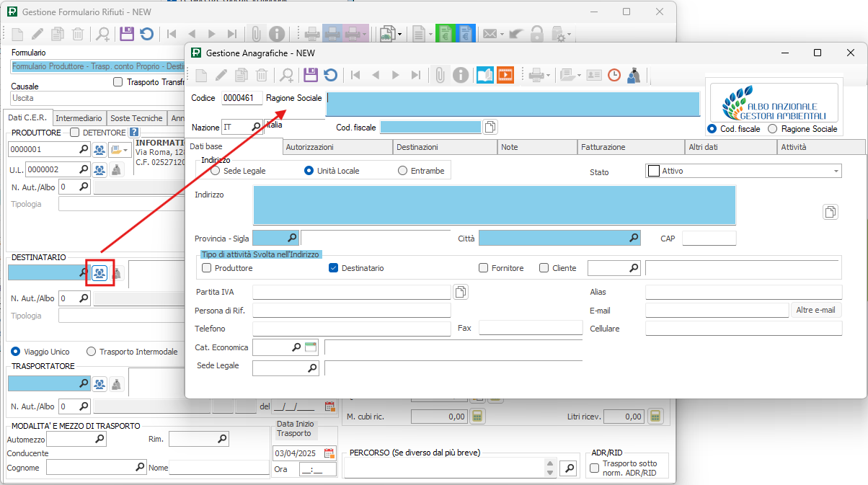Expand the Stato dropdown showing Attivo
The height and width of the screenshot is (485, 868).
coord(836,171)
